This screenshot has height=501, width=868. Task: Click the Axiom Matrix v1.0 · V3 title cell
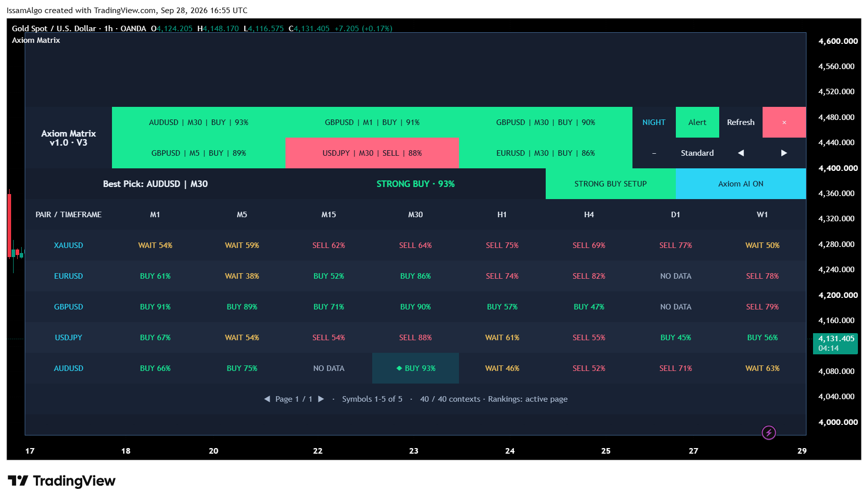(69, 138)
